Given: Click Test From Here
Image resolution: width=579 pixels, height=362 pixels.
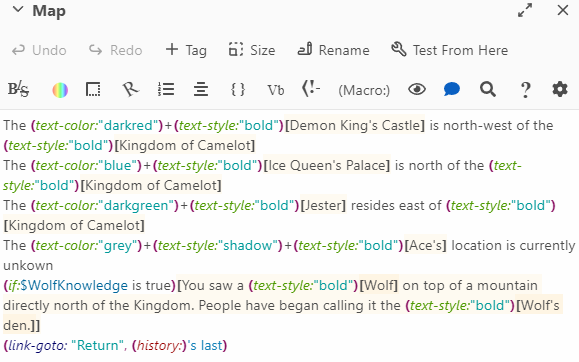Looking at the screenshot, I should point(449,50).
